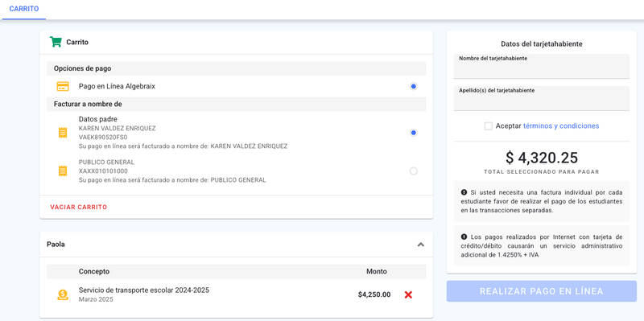The image size is (644, 321).
Task: Focus the Nombre del tarjetahabiente field
Action: 541,66
